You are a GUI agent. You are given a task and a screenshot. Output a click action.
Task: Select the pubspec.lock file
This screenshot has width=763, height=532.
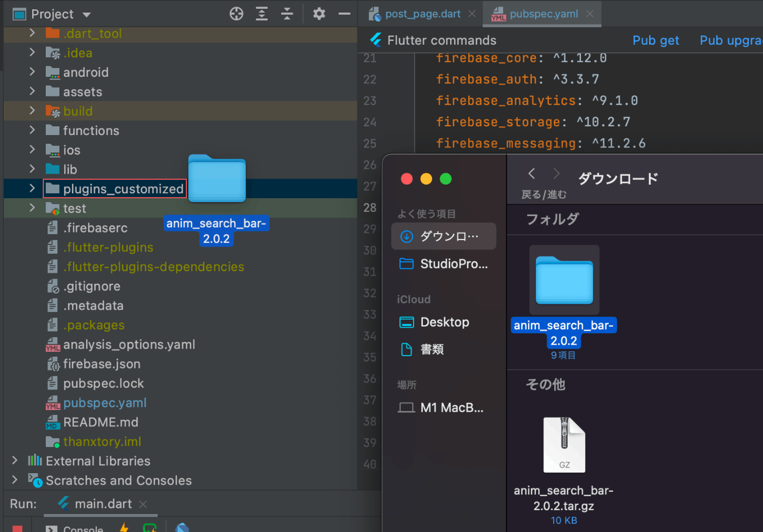pyautogui.click(x=103, y=383)
